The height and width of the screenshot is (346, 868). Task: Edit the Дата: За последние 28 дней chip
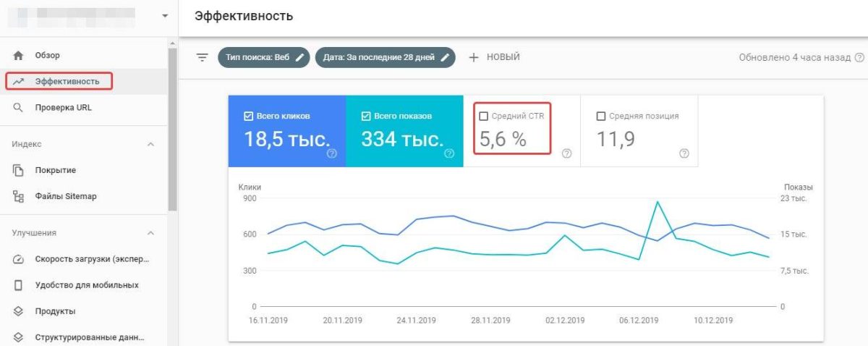(385, 57)
